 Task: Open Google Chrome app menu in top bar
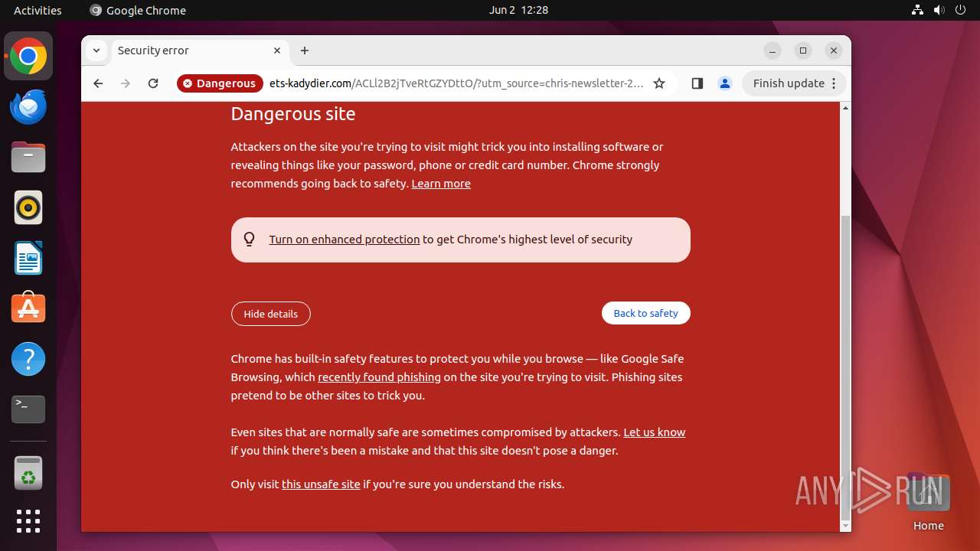tap(138, 10)
